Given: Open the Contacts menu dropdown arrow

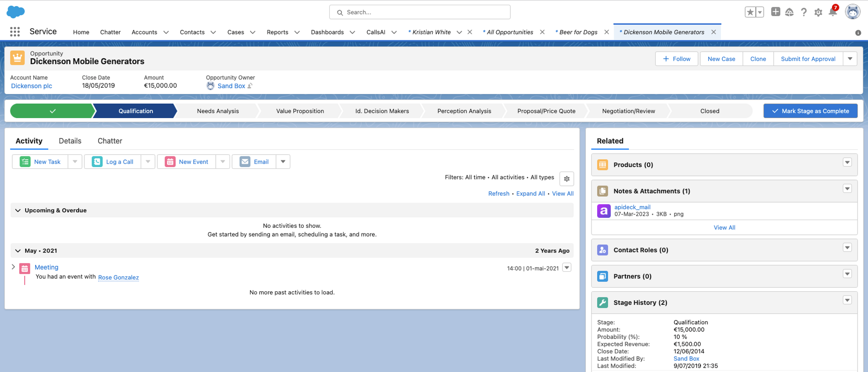Looking at the screenshot, I should [x=213, y=32].
